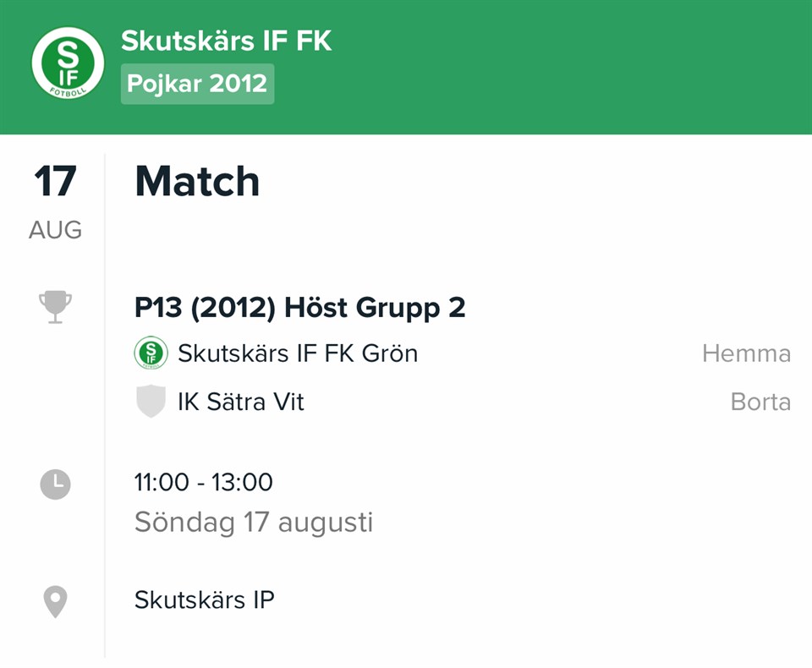Click the date number 17

coord(55,182)
